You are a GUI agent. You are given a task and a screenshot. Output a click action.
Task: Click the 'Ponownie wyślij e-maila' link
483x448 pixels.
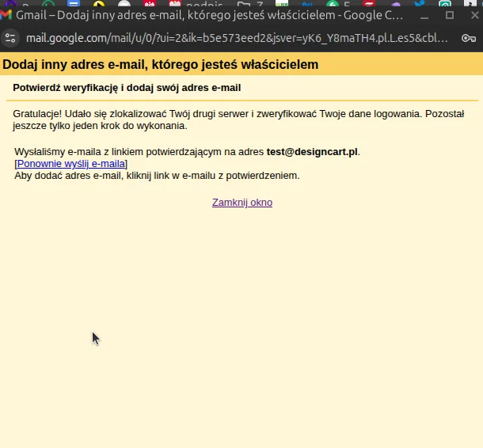(71, 164)
